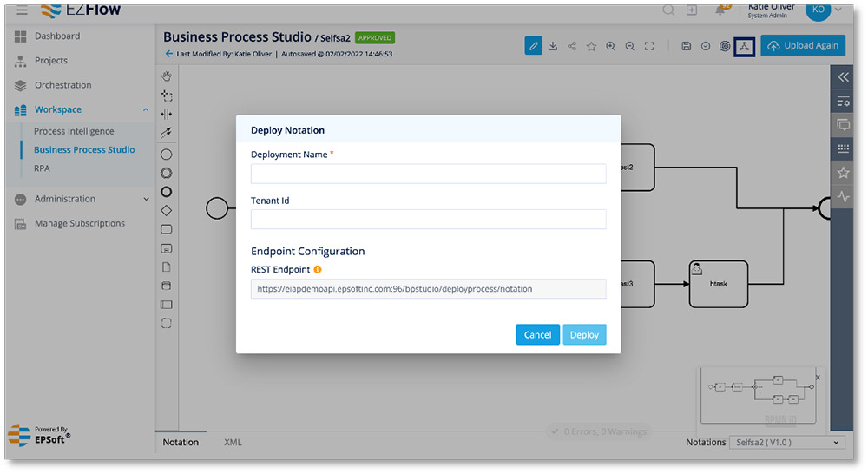Click Cancel in Deploy Notation dialog

(x=537, y=334)
